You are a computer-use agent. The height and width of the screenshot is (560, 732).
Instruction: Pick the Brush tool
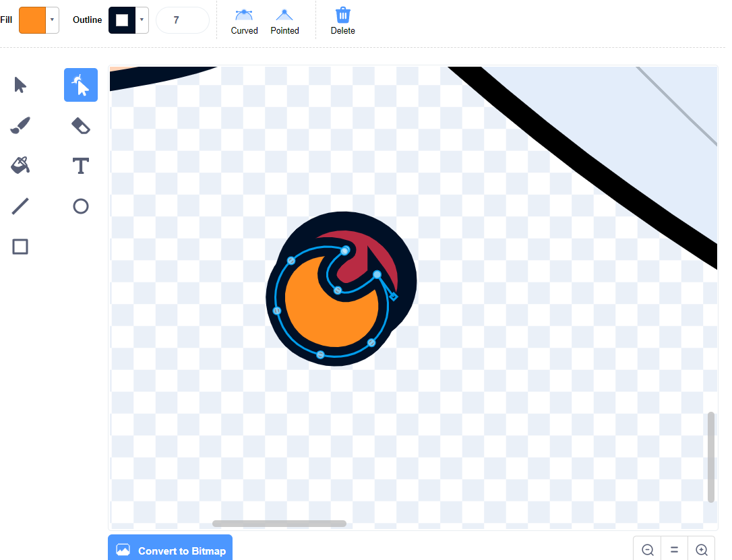point(20,125)
